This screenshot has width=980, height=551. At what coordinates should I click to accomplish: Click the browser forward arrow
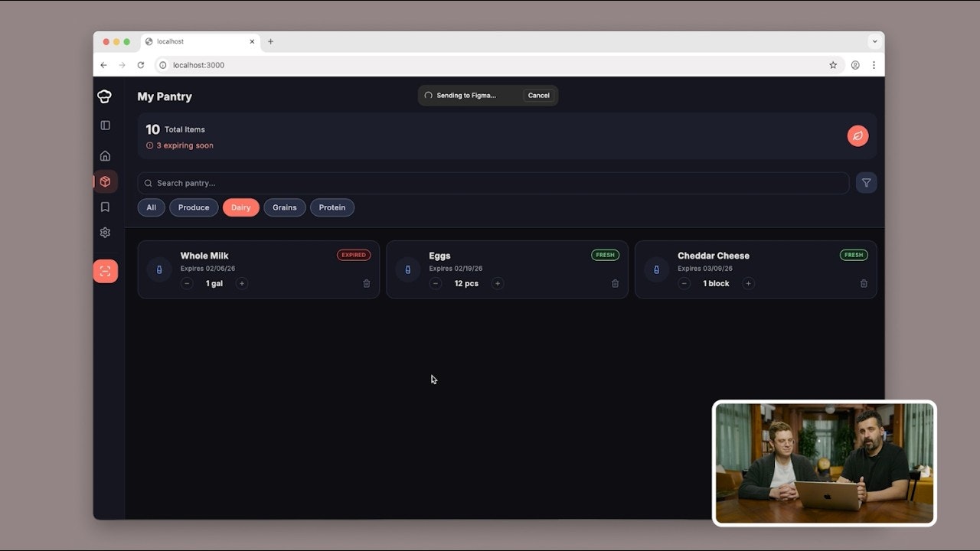pyautogui.click(x=122, y=65)
